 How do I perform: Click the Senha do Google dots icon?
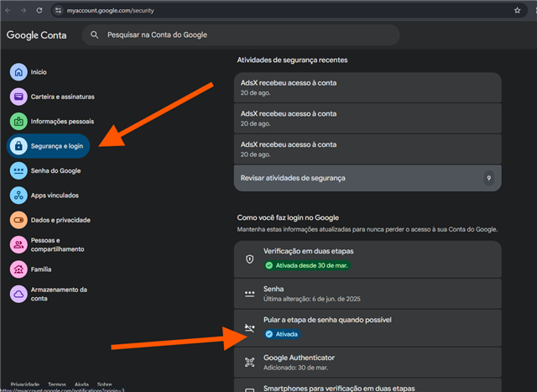[x=18, y=170]
